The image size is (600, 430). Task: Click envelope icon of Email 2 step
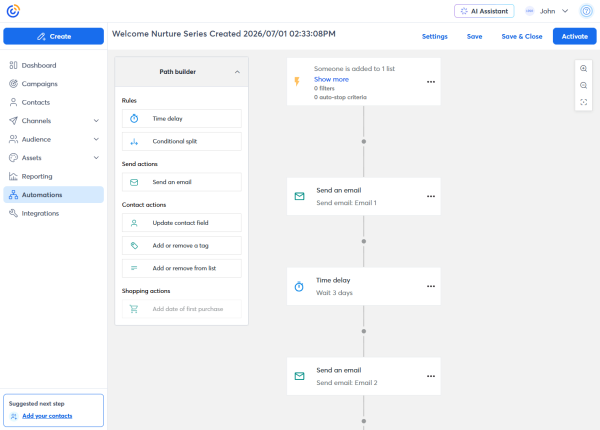click(300, 376)
